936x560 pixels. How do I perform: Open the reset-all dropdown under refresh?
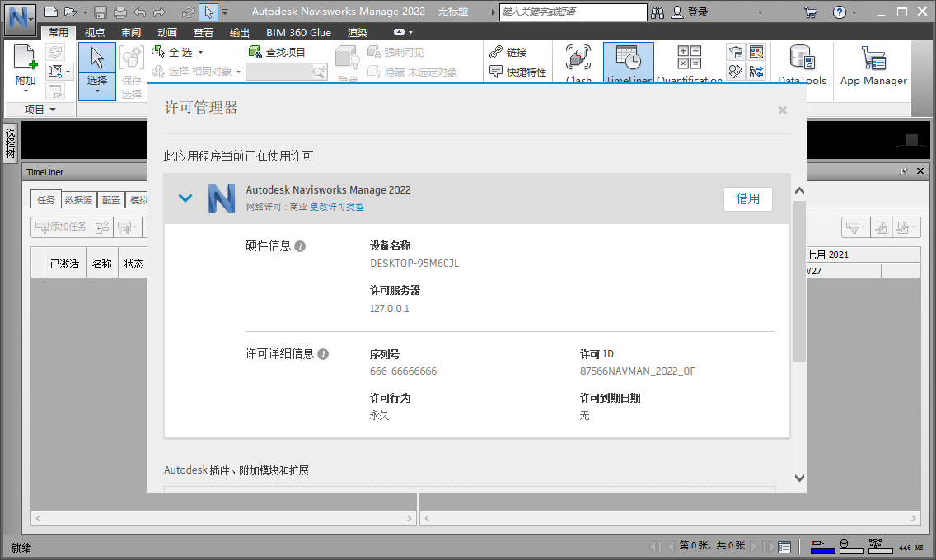click(x=59, y=72)
